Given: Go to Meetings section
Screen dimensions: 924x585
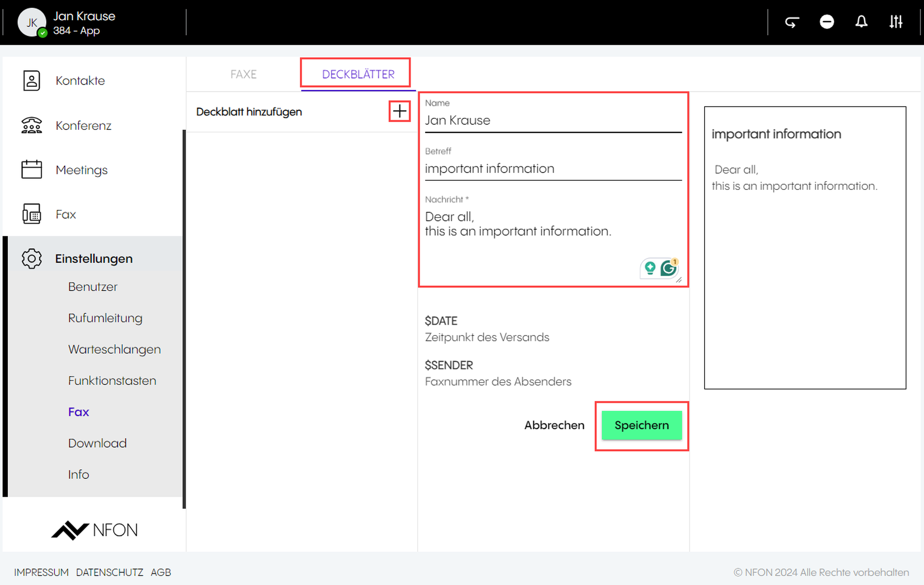Looking at the screenshot, I should click(81, 170).
